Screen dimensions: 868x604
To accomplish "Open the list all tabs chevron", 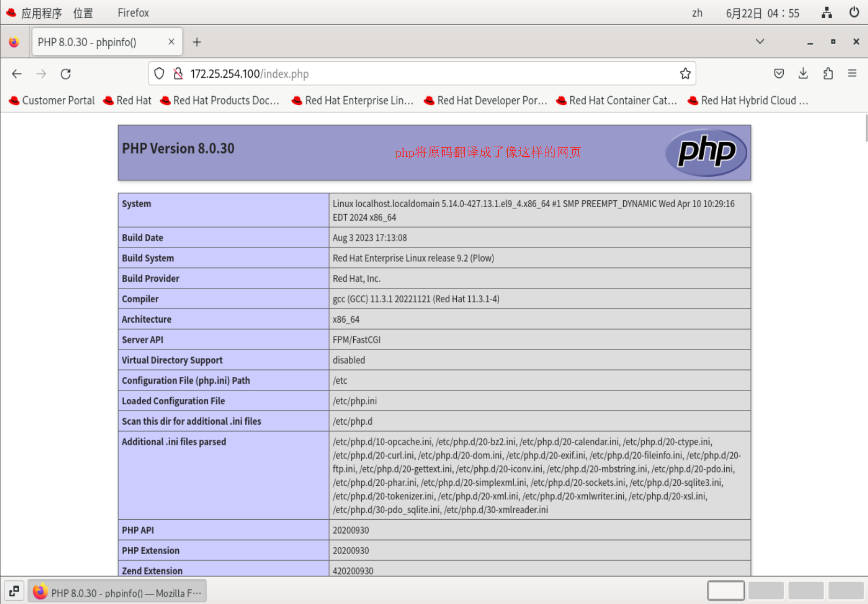I will [x=760, y=41].
